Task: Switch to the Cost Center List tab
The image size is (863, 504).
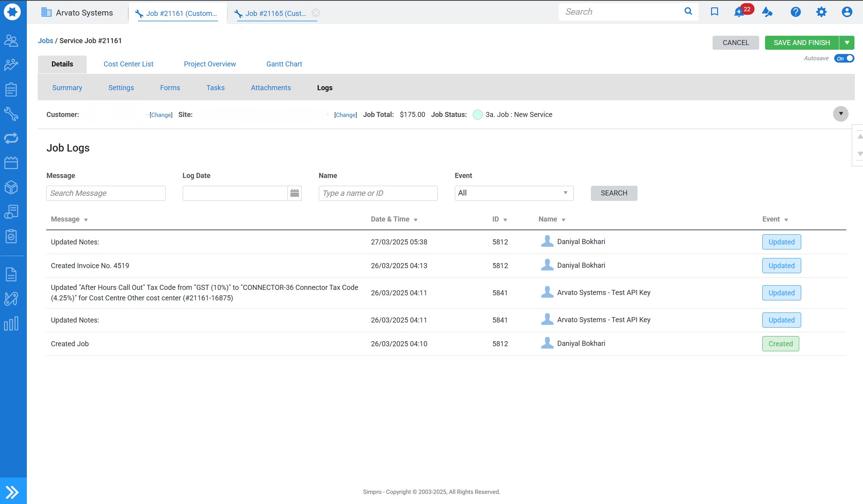Action: tap(128, 64)
